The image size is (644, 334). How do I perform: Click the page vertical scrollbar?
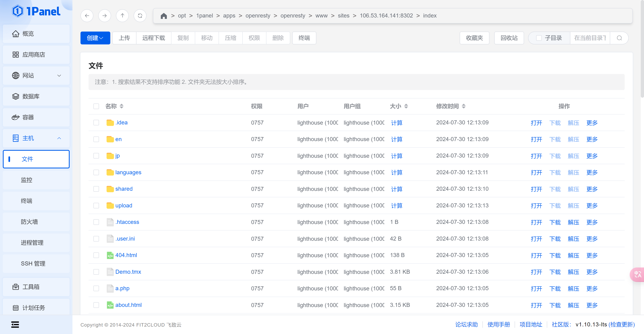click(642, 49)
